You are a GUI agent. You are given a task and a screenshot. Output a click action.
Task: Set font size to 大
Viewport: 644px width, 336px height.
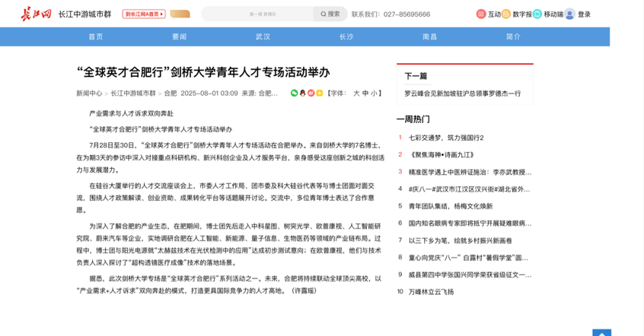(x=356, y=94)
